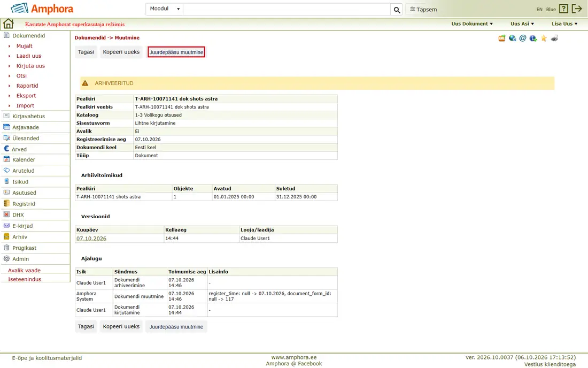Screen dimensions: 588x368
Task: Go to the home page via house icon
Action: click(8, 24)
